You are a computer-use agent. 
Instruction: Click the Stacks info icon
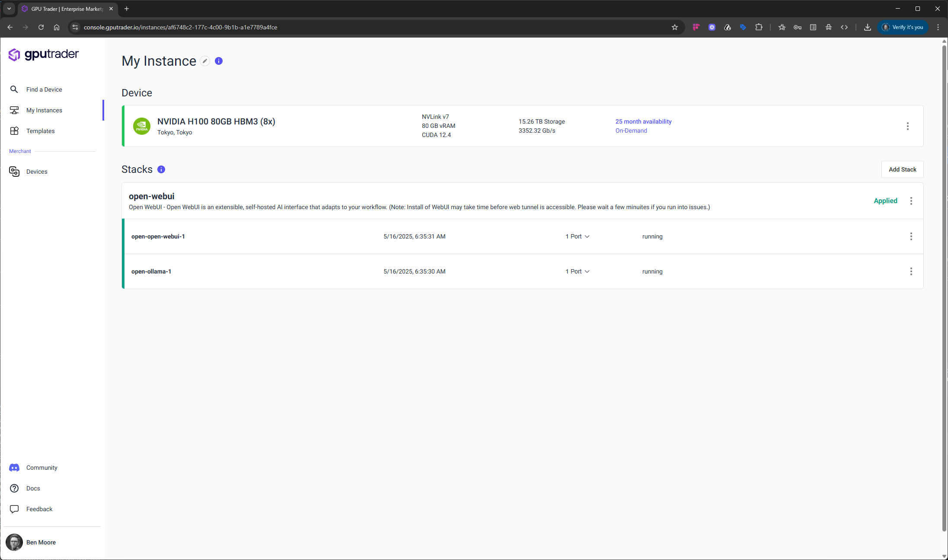click(161, 169)
